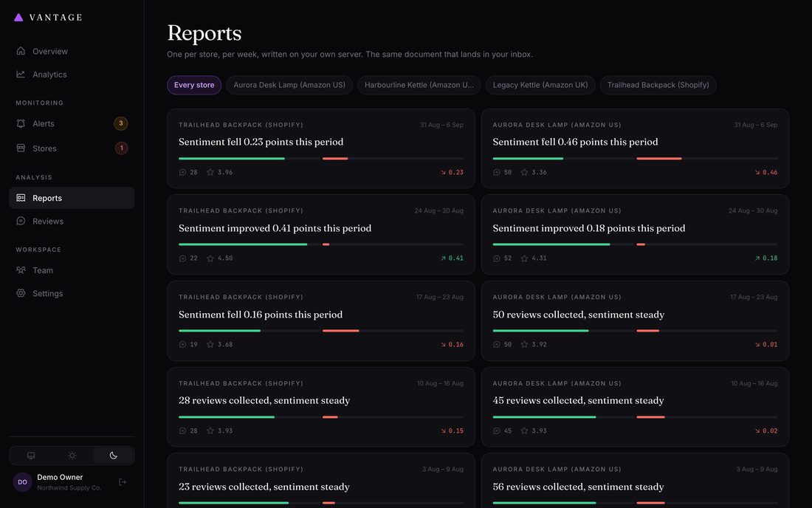The width and height of the screenshot is (812, 508).
Task: Click the Alerts badge showing 3
Action: pyautogui.click(x=120, y=123)
